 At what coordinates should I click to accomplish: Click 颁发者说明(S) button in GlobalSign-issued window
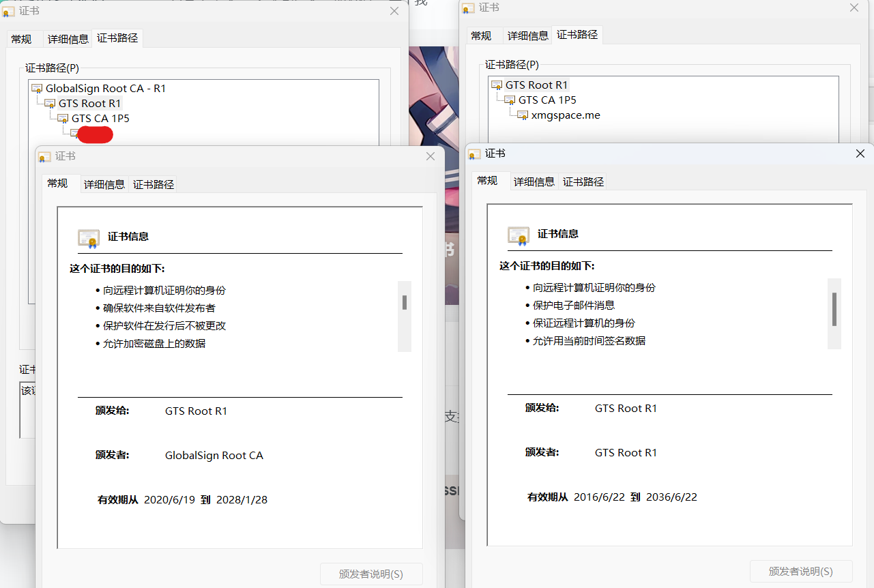tap(372, 574)
